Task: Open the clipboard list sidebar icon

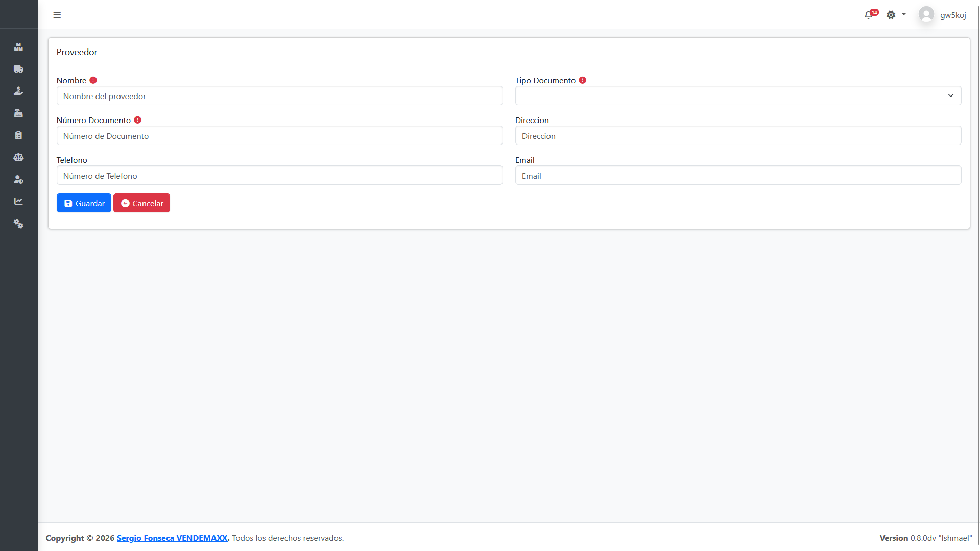Action: pos(18,135)
